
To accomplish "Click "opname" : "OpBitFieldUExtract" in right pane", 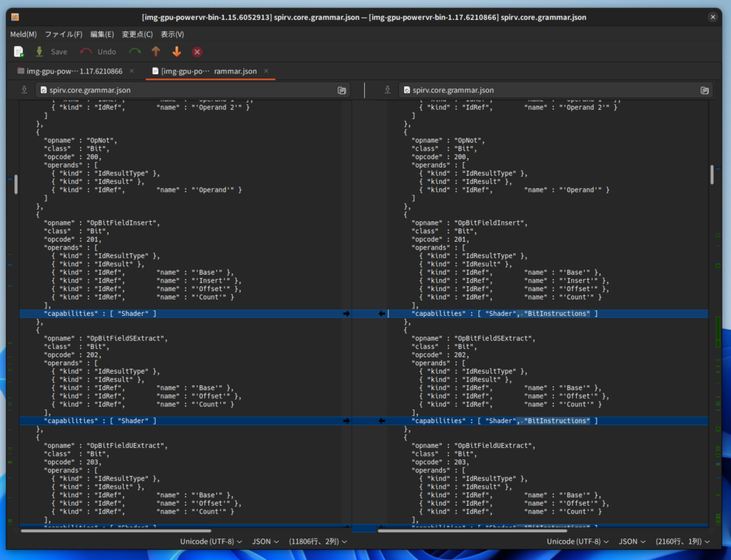I will (x=473, y=445).
